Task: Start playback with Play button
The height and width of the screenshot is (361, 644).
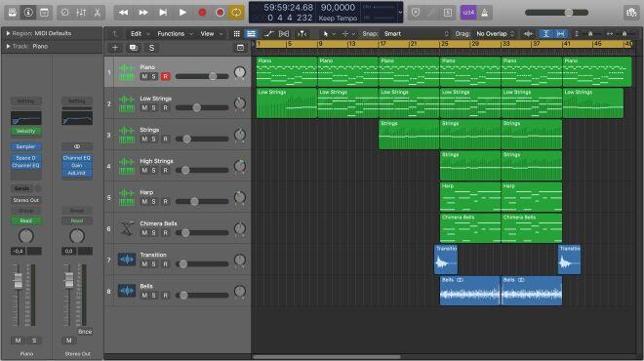Action: point(182,13)
